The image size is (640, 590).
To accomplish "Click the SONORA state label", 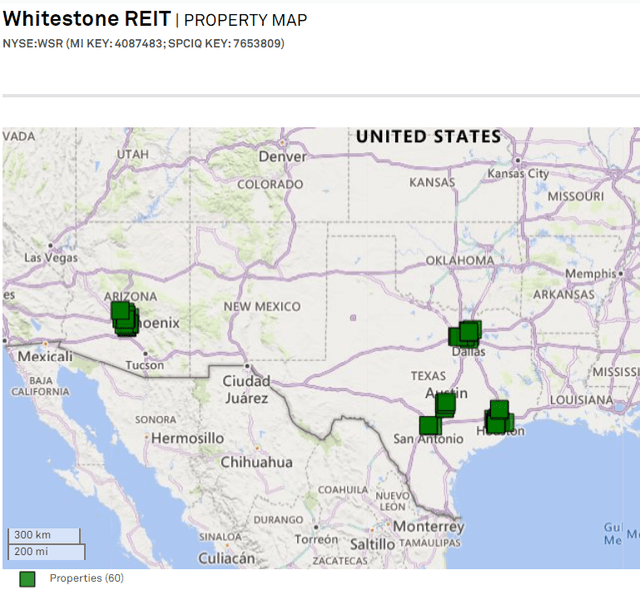I will tap(156, 419).
